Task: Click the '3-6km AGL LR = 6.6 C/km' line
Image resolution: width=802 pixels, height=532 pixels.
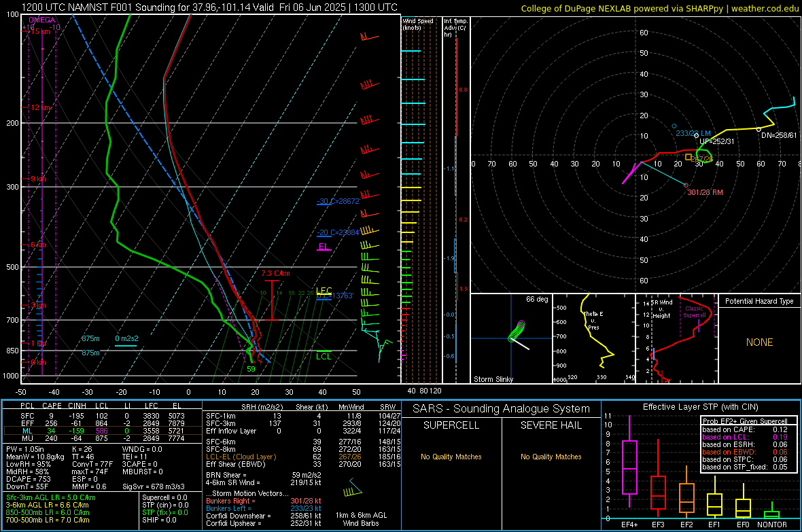Action: click(47, 505)
